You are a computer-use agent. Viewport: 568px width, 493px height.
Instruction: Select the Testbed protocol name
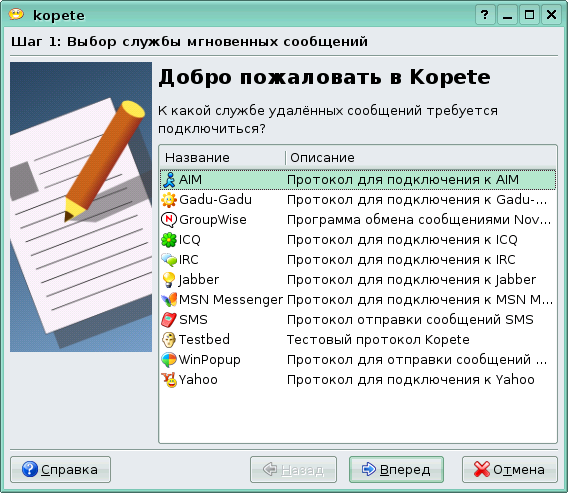(x=204, y=340)
